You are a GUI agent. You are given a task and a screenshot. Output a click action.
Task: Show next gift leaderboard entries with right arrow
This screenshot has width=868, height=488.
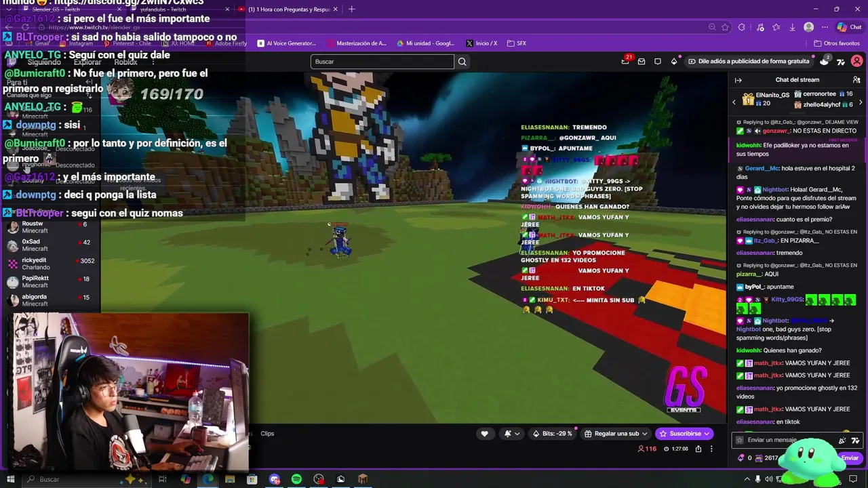861,102
